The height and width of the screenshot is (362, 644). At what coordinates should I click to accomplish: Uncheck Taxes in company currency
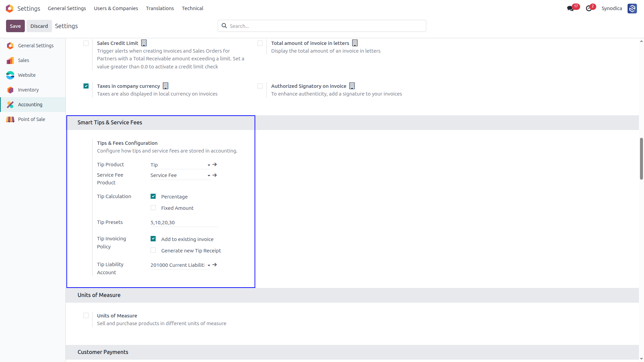pos(86,86)
